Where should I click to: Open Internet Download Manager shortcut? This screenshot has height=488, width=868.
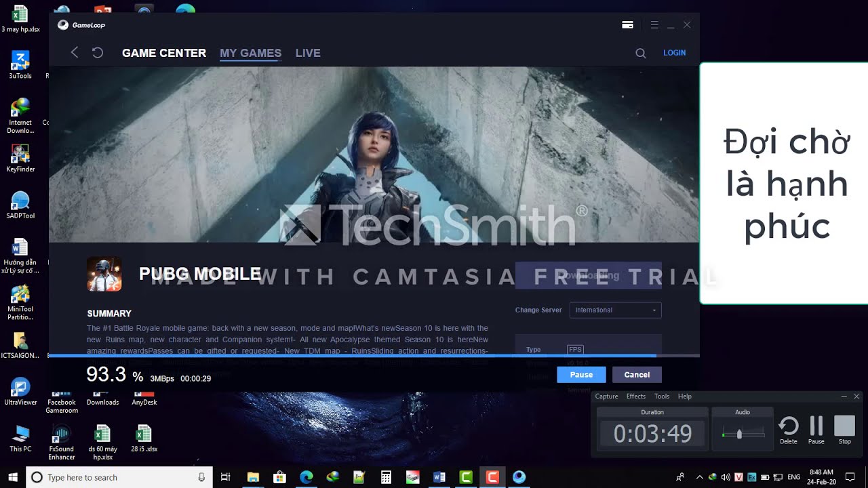(x=20, y=116)
